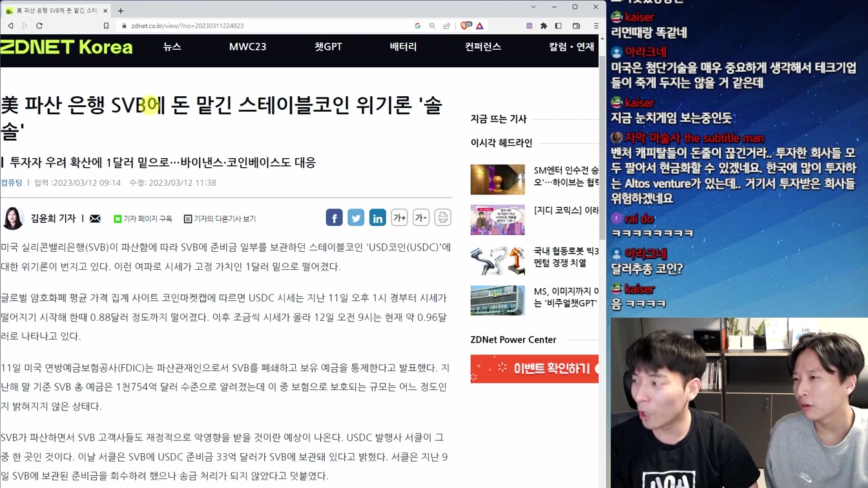
Task: Open the Brave Shields lion icon
Action: (466, 26)
